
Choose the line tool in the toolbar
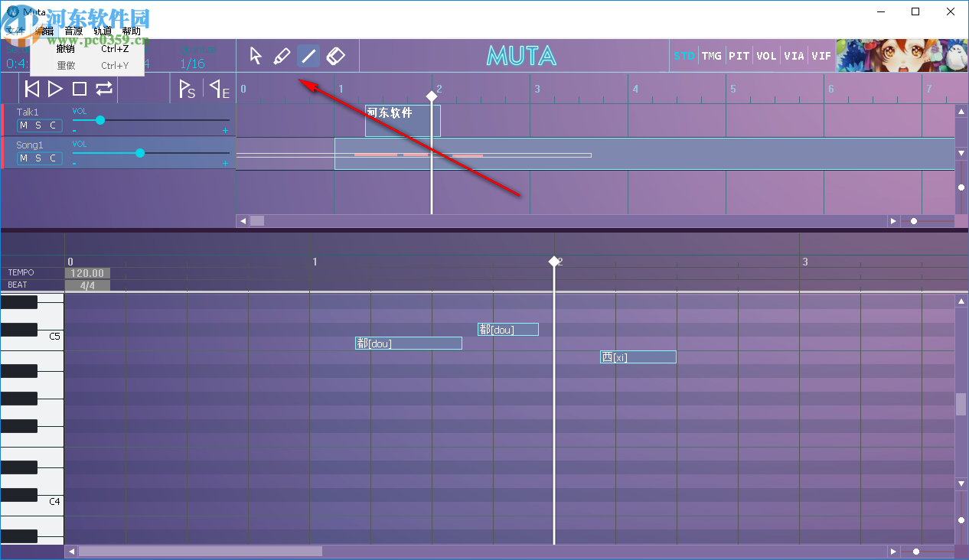click(x=308, y=55)
